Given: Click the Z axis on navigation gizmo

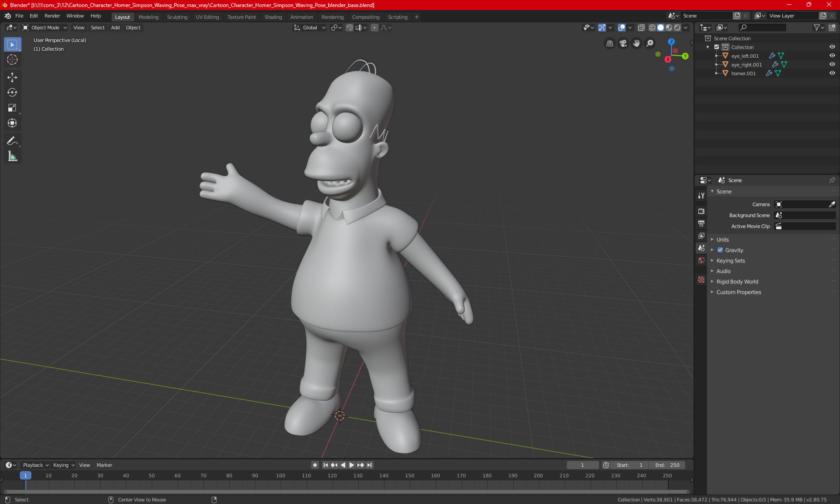Looking at the screenshot, I should (671, 42).
